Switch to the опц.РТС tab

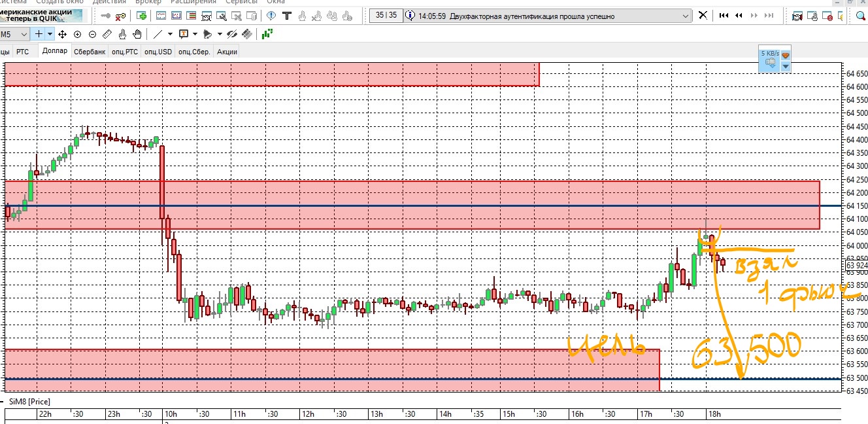(x=125, y=52)
